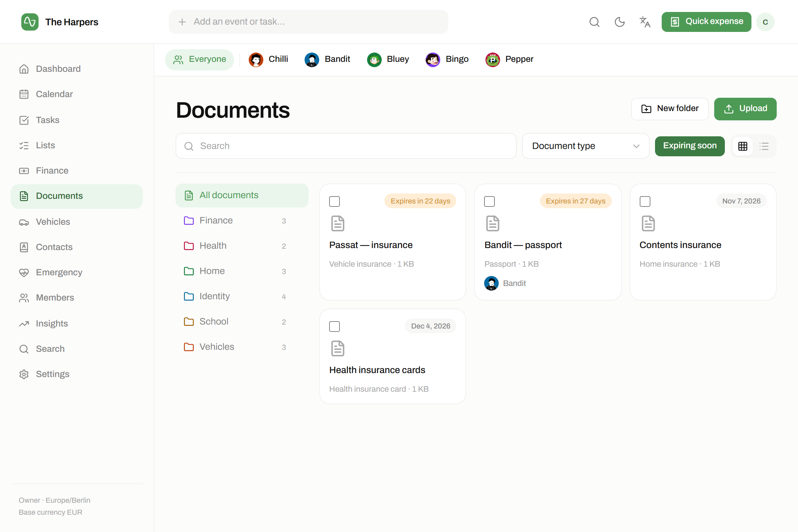Select the Passat — insurance checkbox
The width and height of the screenshot is (798, 532).
click(x=334, y=201)
